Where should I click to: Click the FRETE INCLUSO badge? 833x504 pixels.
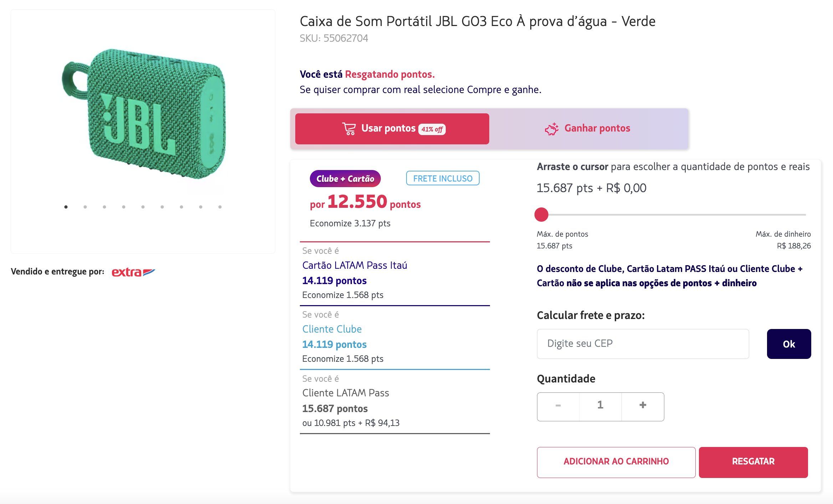point(443,178)
